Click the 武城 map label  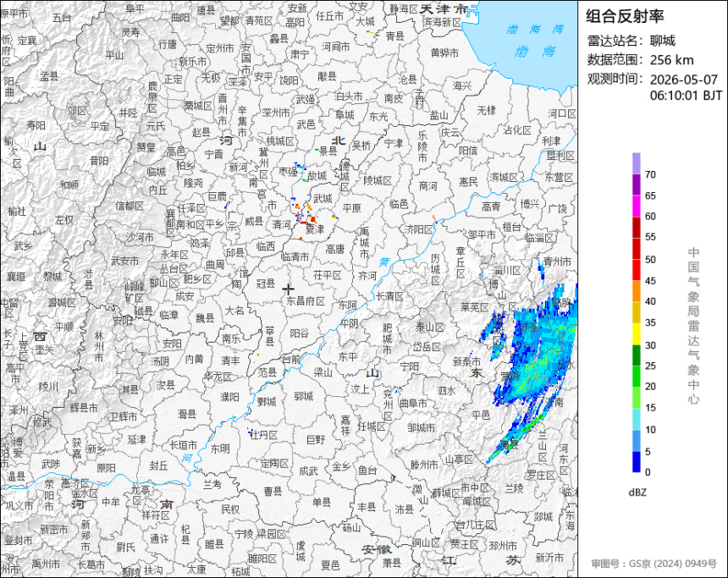click(323, 199)
